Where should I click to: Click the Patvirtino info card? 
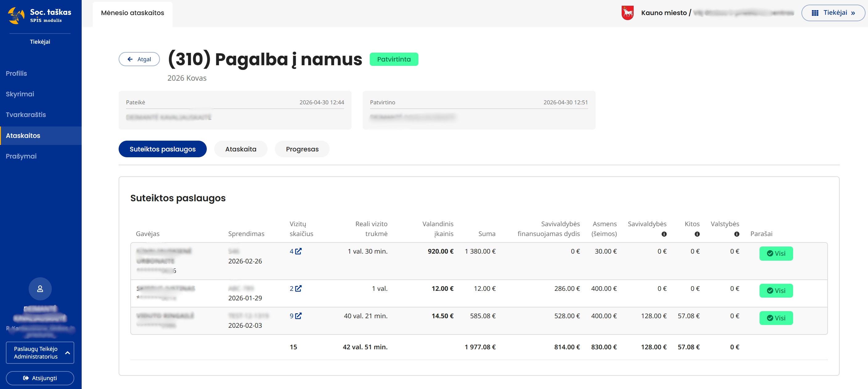point(479,110)
